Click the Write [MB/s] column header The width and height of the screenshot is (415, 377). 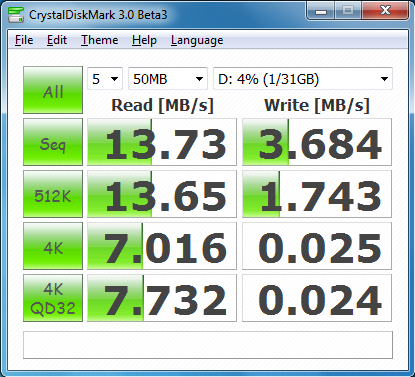[317, 105]
